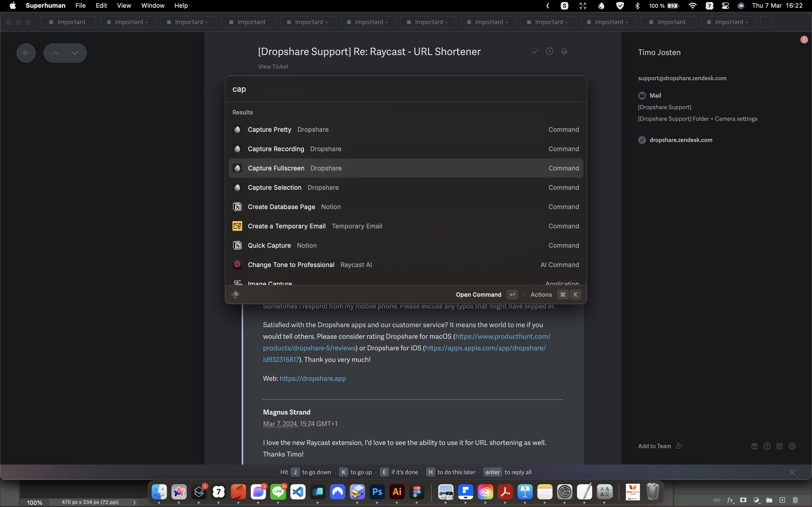Screen dimensions: 812x507
Task: Open the Window menu
Action: point(153,5)
